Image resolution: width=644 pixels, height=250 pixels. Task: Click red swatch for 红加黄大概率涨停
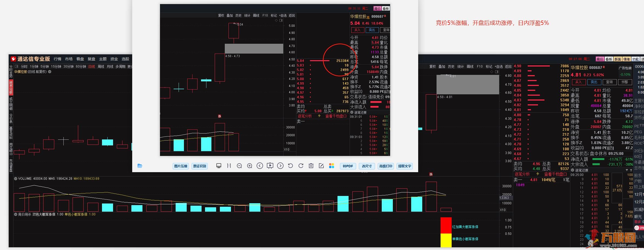click(446, 225)
